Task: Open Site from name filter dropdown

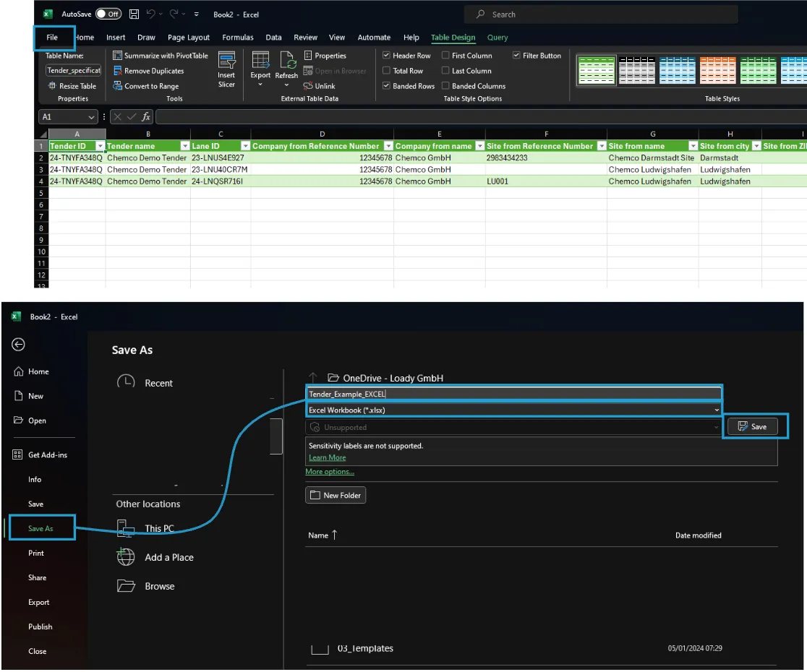Action: pyautogui.click(x=693, y=146)
